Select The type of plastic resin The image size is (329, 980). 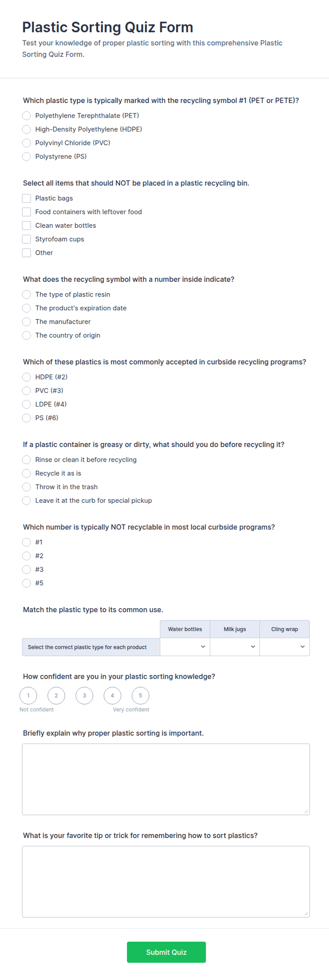click(26, 294)
